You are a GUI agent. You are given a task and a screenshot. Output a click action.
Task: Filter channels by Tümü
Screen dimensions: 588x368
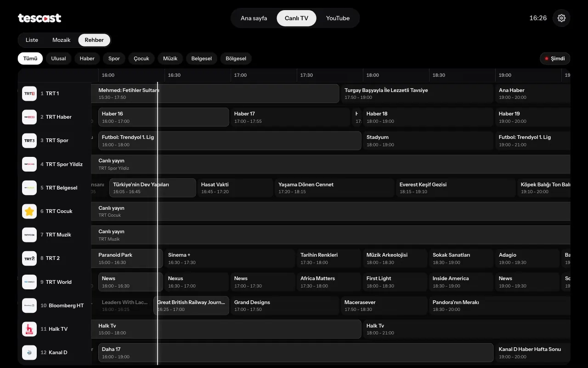pos(30,58)
